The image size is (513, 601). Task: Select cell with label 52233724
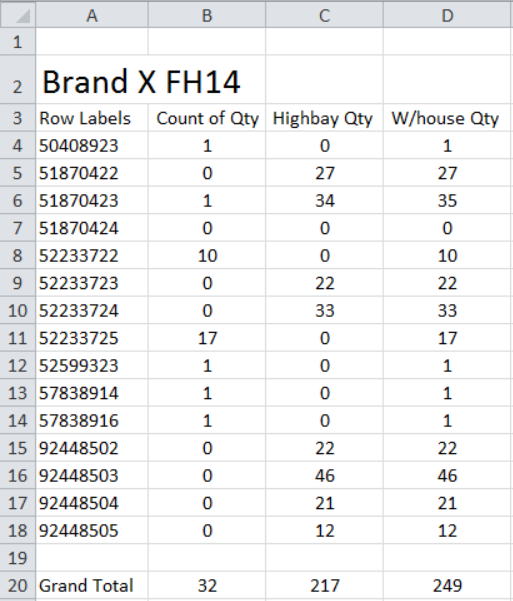[92, 310]
